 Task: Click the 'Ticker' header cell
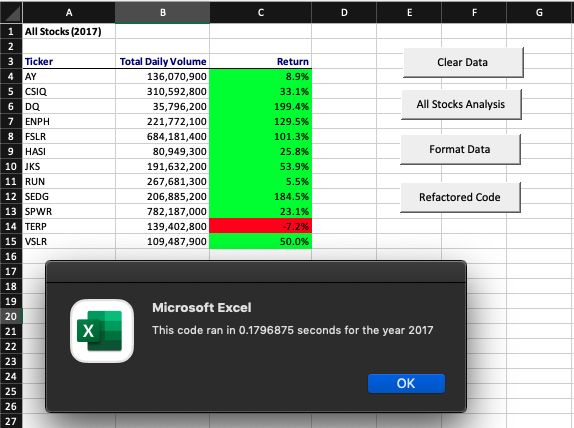[69, 62]
